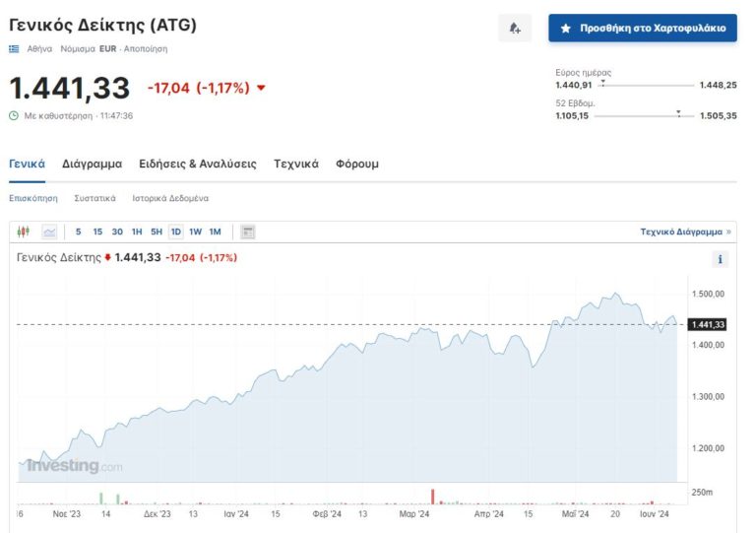Switch to candlestick chart type
This screenshot has height=533, width=756.
click(24, 232)
